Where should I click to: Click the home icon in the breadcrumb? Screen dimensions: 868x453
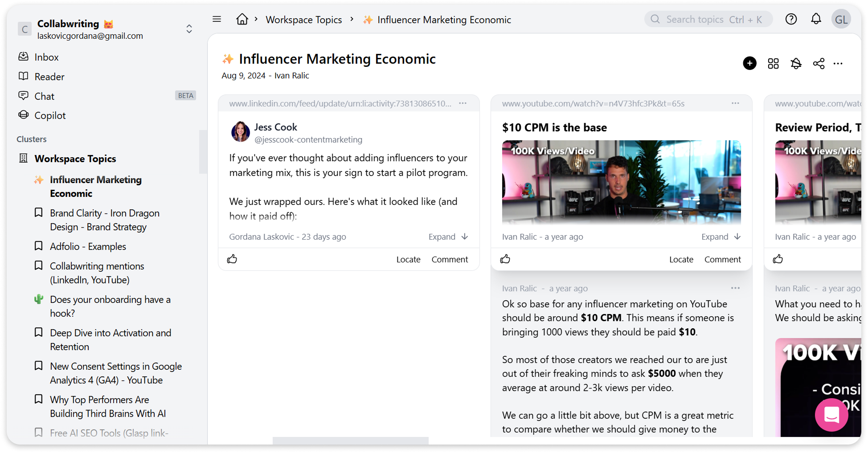pos(242,19)
